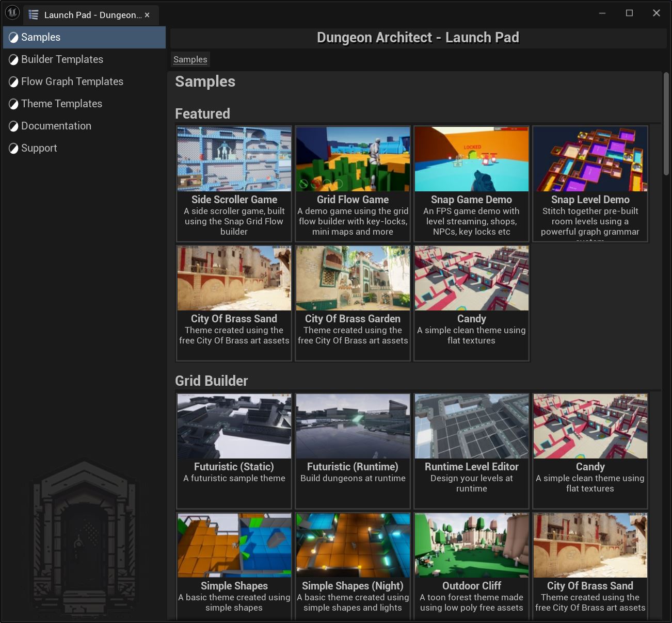Click the Documentation sidebar icon
The image size is (672, 623).
tap(13, 126)
